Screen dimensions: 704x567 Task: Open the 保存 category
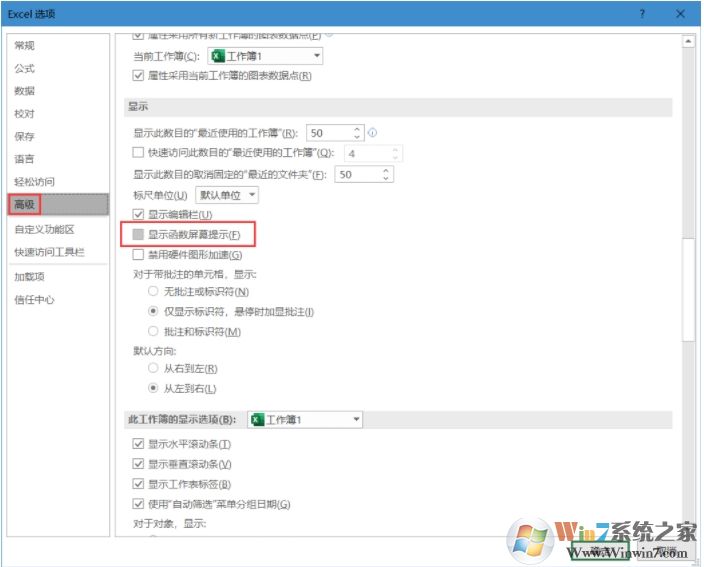coord(24,136)
